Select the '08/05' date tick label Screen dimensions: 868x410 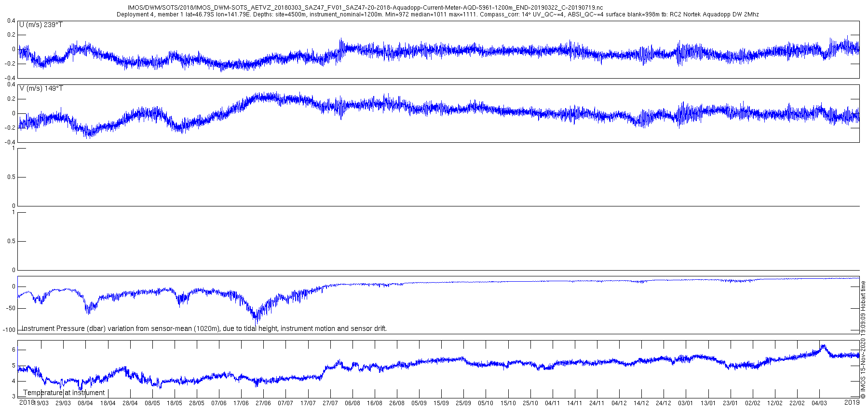pyautogui.click(x=152, y=403)
